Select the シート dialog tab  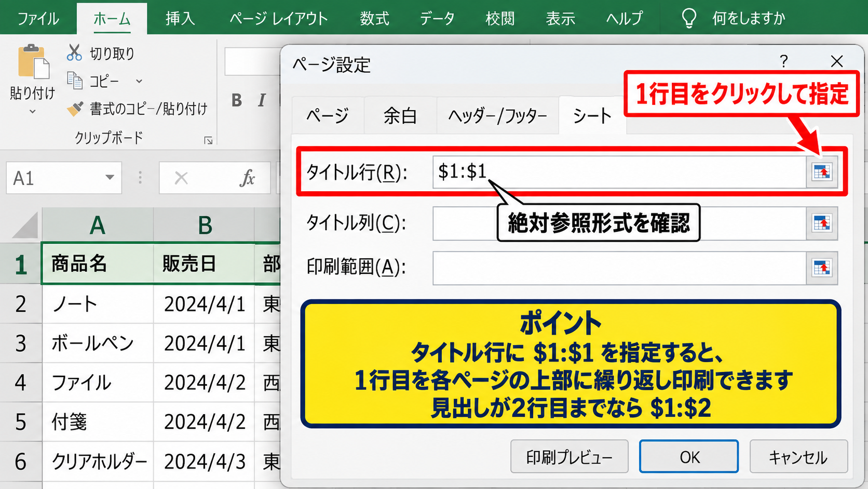592,115
